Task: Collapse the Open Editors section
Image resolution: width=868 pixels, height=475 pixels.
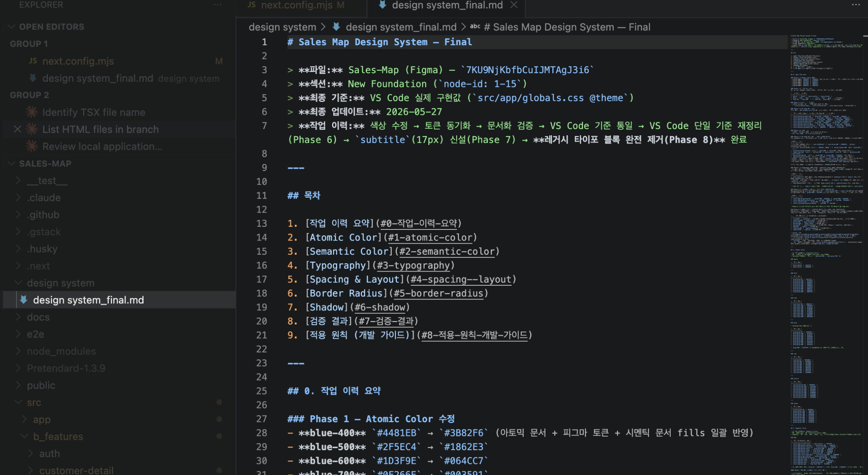Action: 11,27
